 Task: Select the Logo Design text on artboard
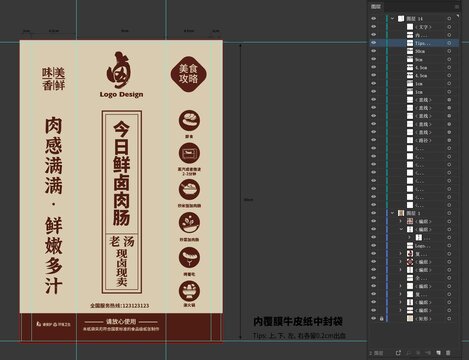coord(121,94)
